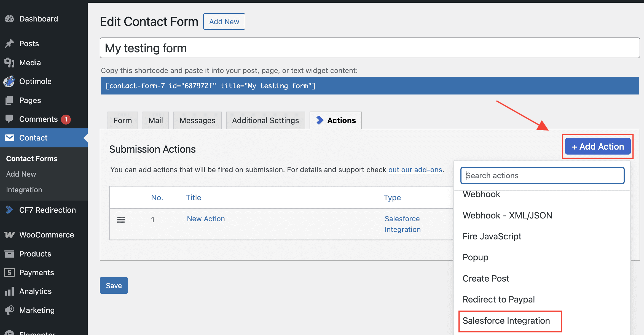Screen dimensions: 644x335
Task: Click the Analytics bar chart icon
Action: (x=9, y=291)
